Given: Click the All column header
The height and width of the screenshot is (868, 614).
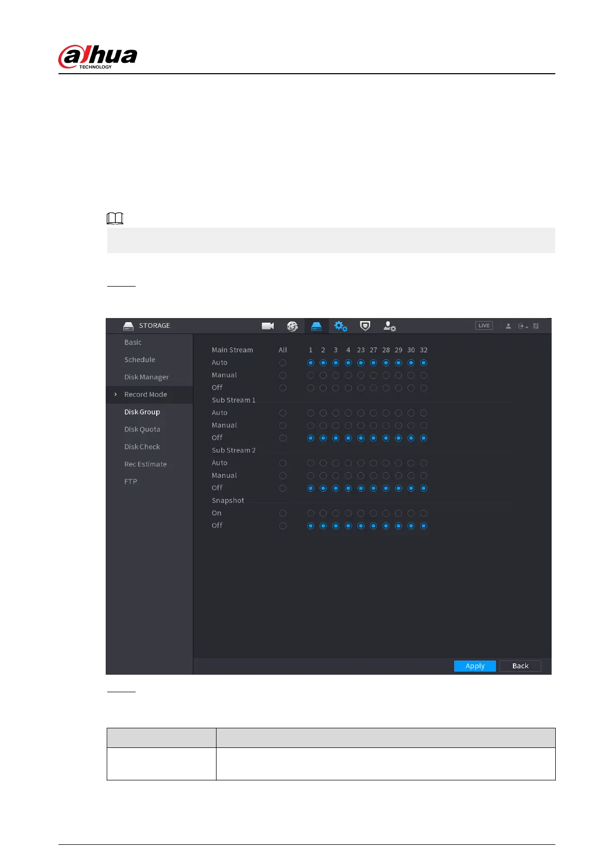Looking at the screenshot, I should click(283, 350).
